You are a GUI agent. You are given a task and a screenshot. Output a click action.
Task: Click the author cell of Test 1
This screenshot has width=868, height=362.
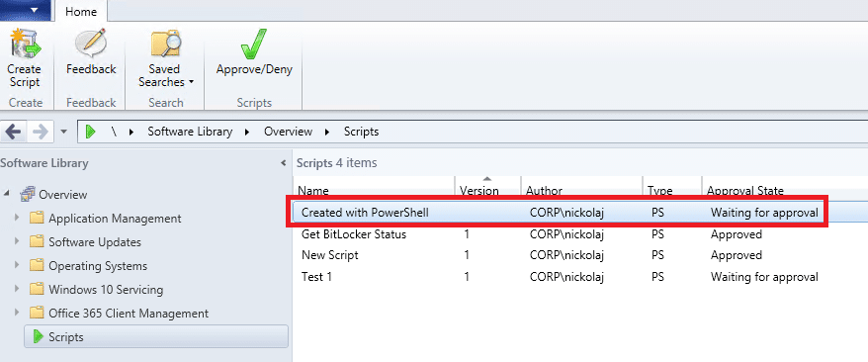pyautogui.click(x=566, y=277)
